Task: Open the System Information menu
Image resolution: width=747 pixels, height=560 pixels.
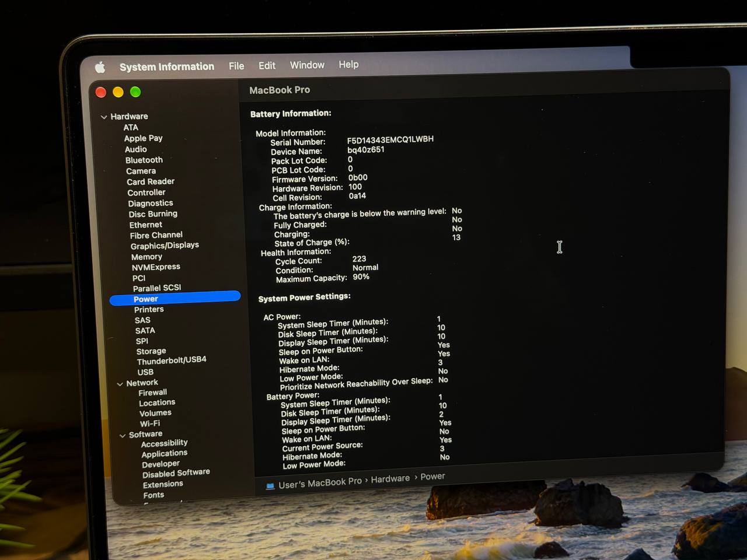Action: [x=167, y=66]
